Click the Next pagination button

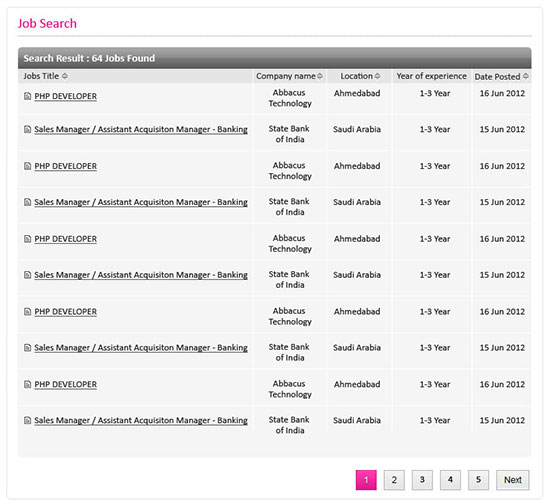click(x=513, y=480)
